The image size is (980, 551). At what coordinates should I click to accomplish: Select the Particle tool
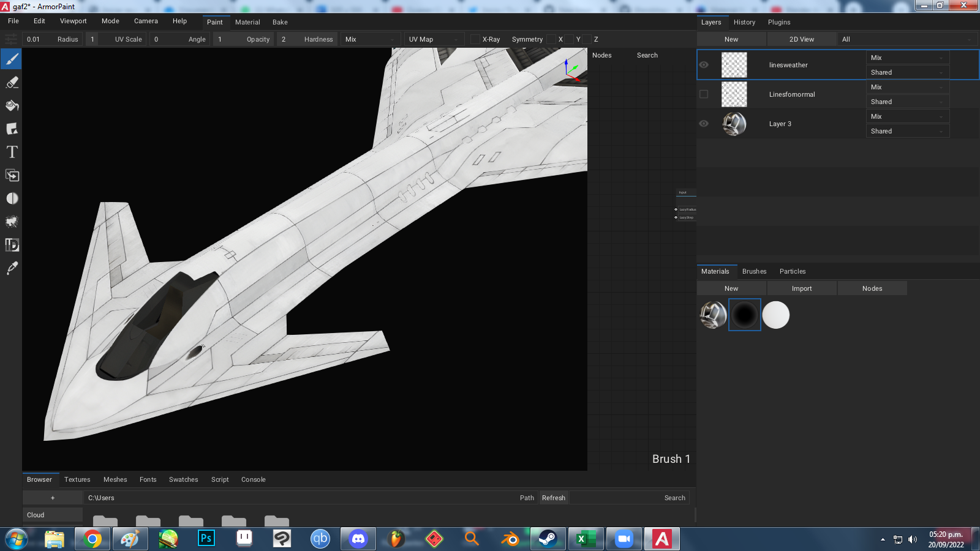(x=12, y=222)
